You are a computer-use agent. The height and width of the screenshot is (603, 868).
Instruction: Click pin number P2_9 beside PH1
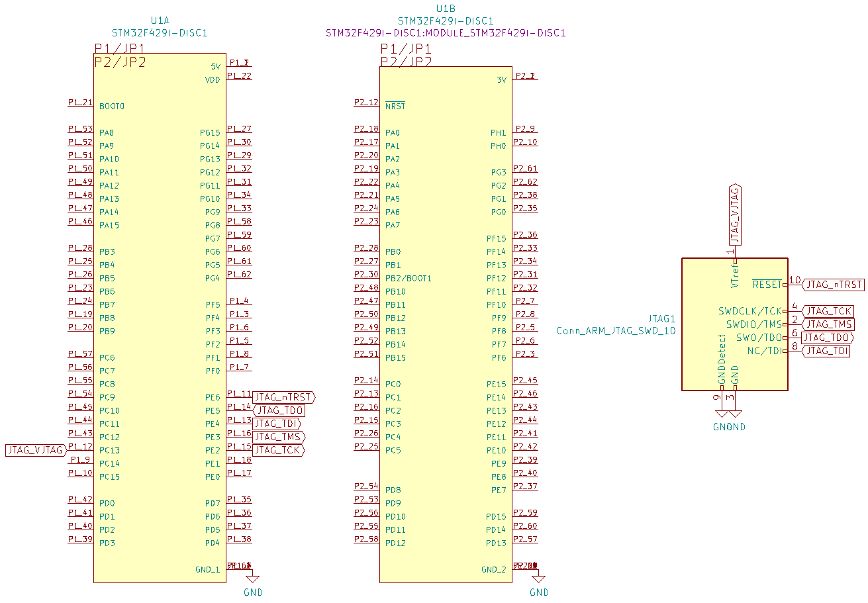point(525,128)
